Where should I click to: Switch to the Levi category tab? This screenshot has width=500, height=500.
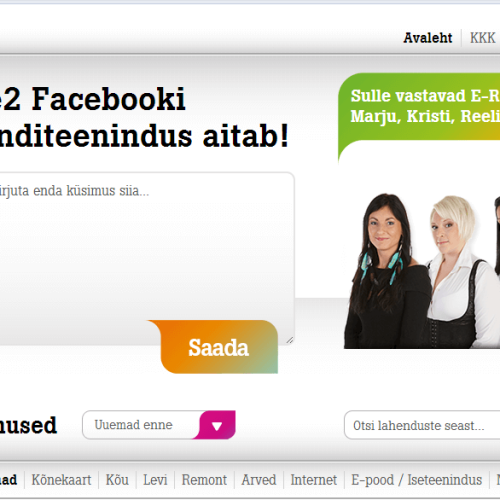[x=155, y=480]
